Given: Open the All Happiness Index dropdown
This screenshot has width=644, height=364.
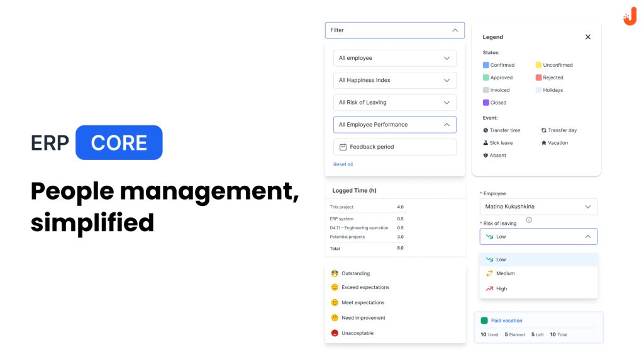Looking at the screenshot, I should click(394, 80).
